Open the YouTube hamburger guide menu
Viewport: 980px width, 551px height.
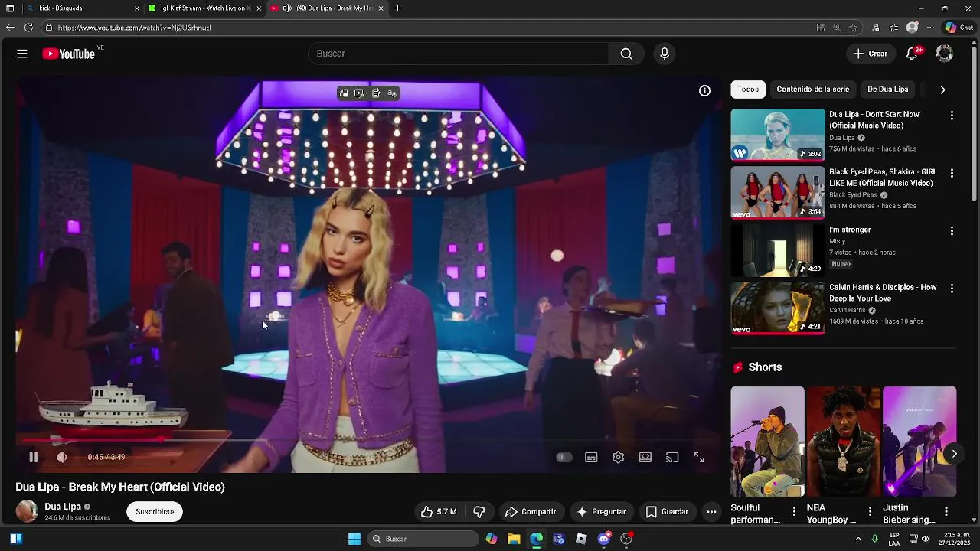pyautogui.click(x=22, y=54)
